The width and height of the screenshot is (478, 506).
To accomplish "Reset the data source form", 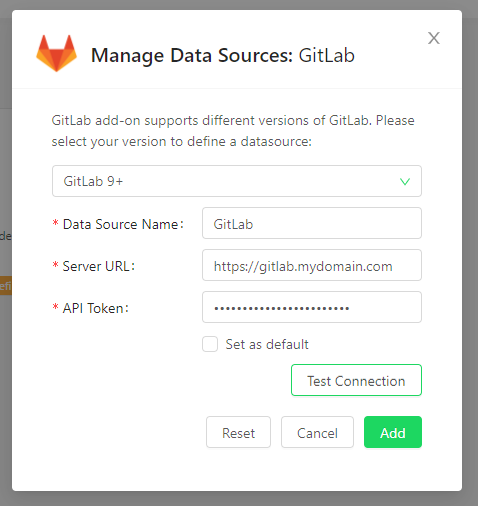I will pos(238,432).
